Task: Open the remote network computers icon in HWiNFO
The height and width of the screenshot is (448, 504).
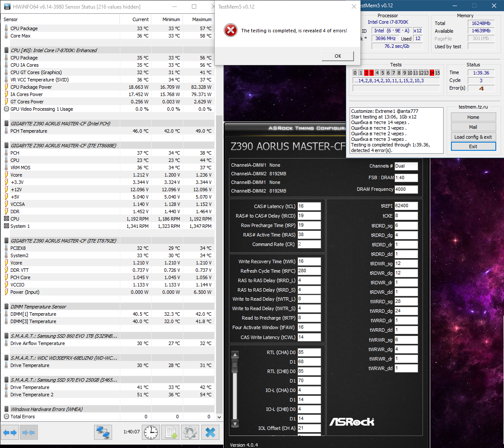Action: click(103, 432)
